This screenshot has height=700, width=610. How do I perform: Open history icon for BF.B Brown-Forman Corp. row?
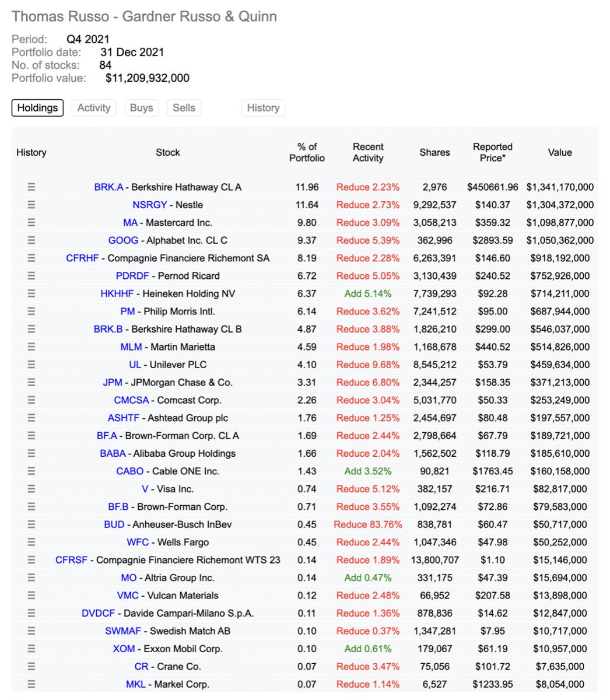click(x=31, y=507)
